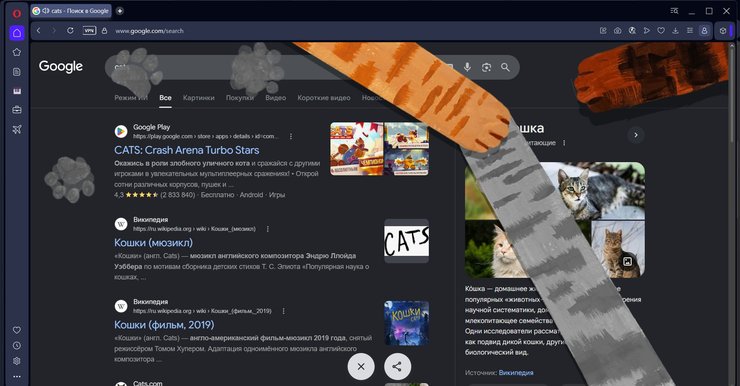The image size is (740, 386).
Task: Open the 'Википедия' source link
Action: (516, 373)
